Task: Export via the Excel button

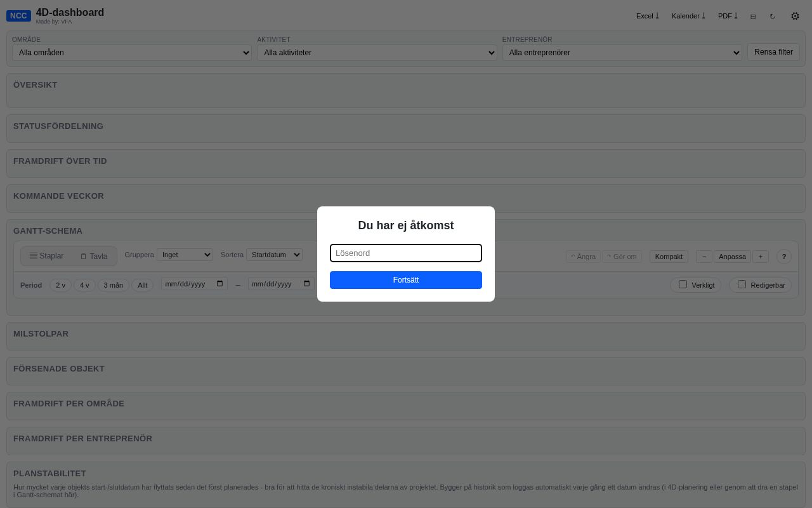Action: coord(648,16)
